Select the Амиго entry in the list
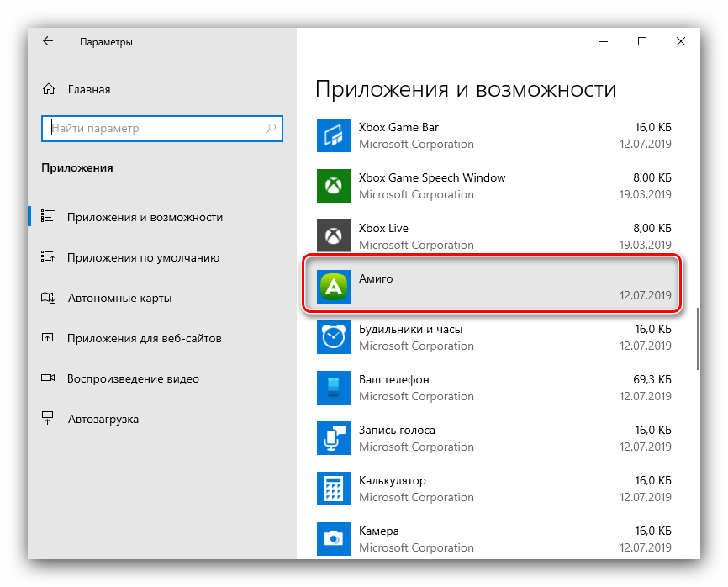Image resolution: width=728 pixels, height=587 pixels. tap(504, 287)
